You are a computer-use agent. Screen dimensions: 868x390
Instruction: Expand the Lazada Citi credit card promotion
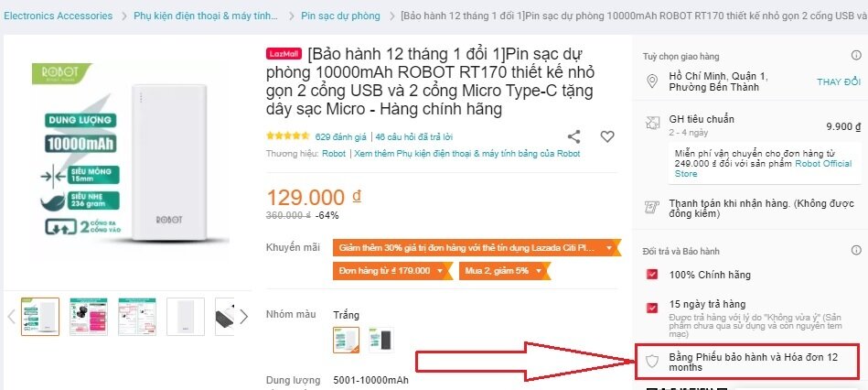tap(473, 247)
